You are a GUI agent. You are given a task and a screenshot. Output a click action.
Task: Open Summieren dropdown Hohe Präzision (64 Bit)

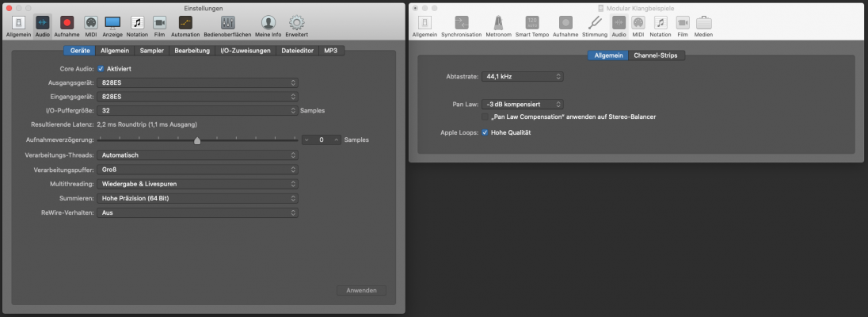[198, 198]
